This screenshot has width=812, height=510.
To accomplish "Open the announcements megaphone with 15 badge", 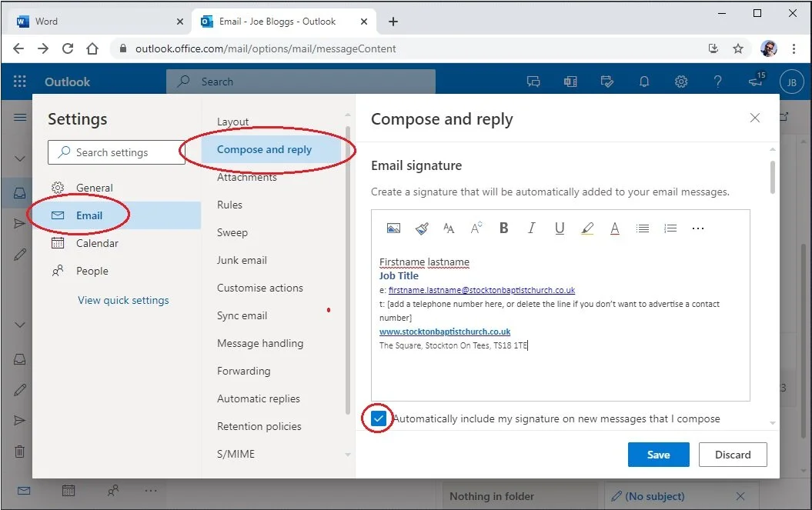I will 757,80.
